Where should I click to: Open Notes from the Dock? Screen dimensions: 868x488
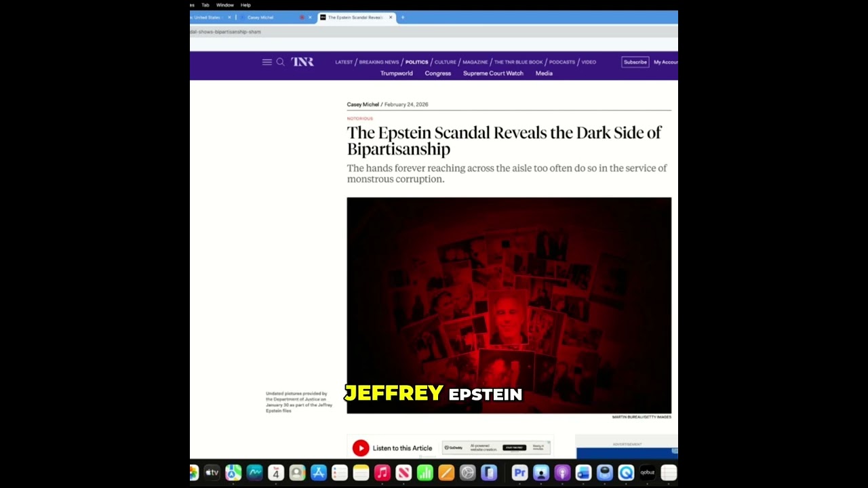[361, 472]
